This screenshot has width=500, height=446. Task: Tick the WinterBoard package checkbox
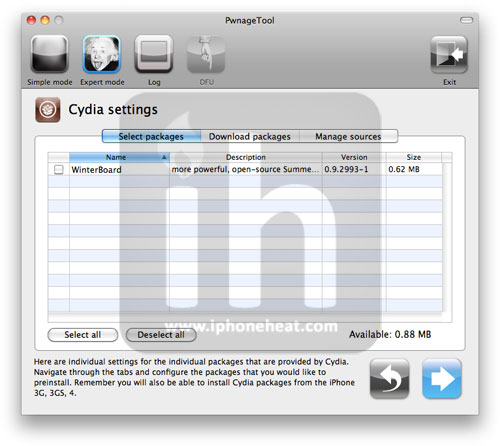click(x=59, y=170)
